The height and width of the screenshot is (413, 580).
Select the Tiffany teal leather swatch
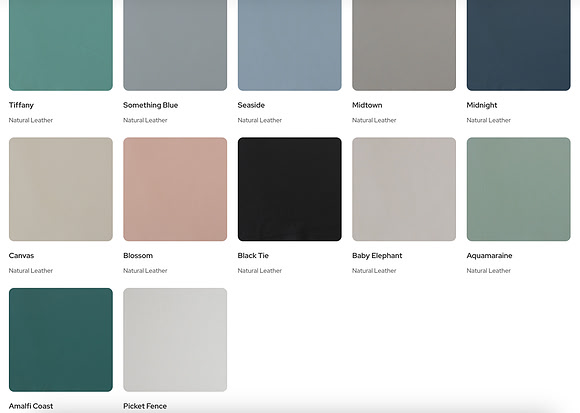(61, 45)
